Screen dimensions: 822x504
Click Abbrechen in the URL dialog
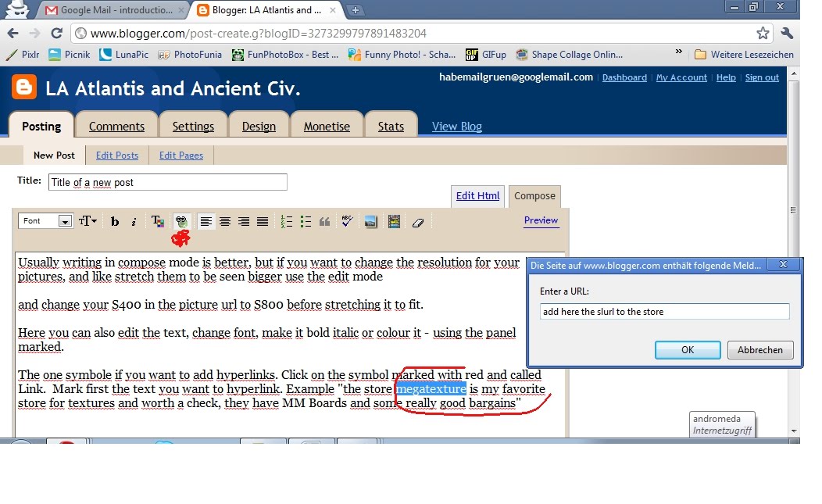[760, 350]
